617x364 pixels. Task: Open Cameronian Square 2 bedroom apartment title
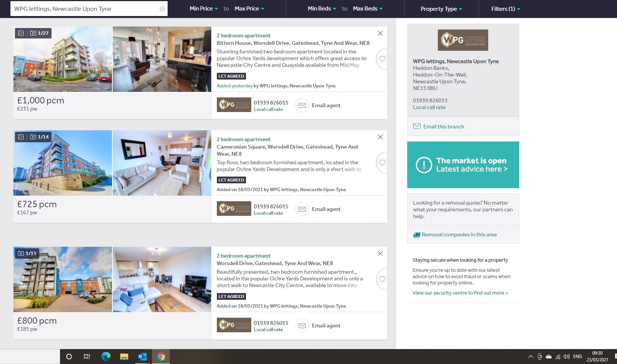[x=243, y=139]
